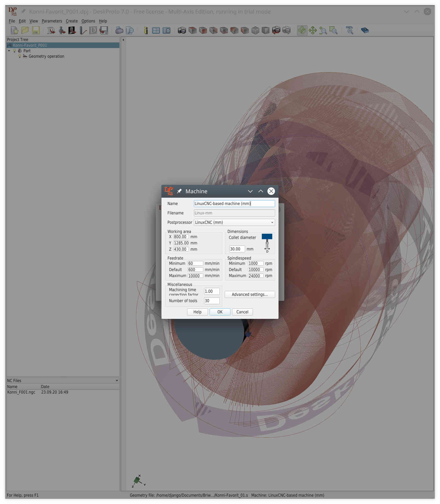Click the yellow Info icon
Image resolution: width=440 pixels, height=504 pixels.
(x=146, y=30)
